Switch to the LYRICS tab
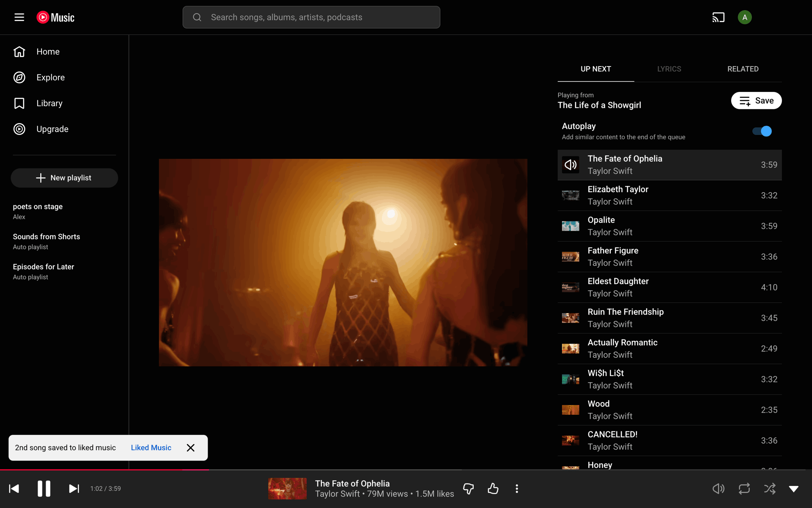Screen dimensions: 812x508 click(x=669, y=69)
